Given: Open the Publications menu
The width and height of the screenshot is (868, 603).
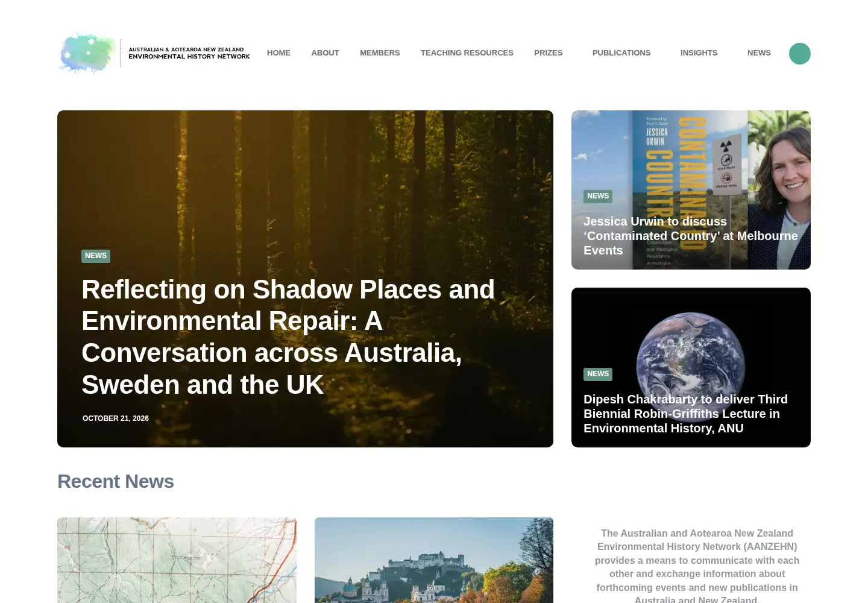Looking at the screenshot, I should click(621, 53).
